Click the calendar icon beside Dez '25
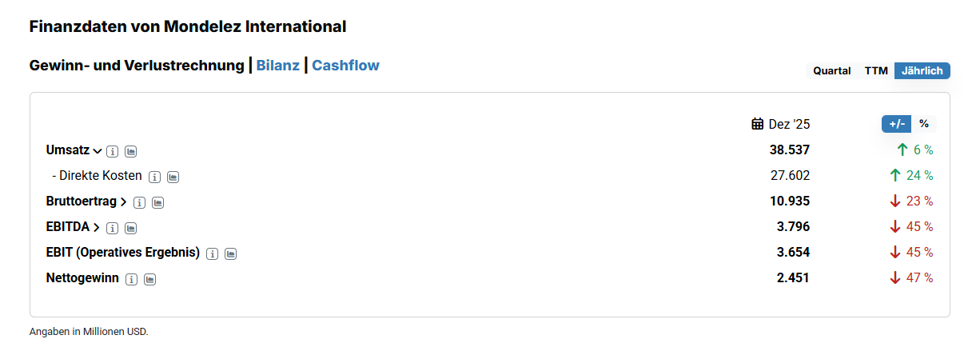This screenshot has width=980, height=363. click(x=758, y=124)
